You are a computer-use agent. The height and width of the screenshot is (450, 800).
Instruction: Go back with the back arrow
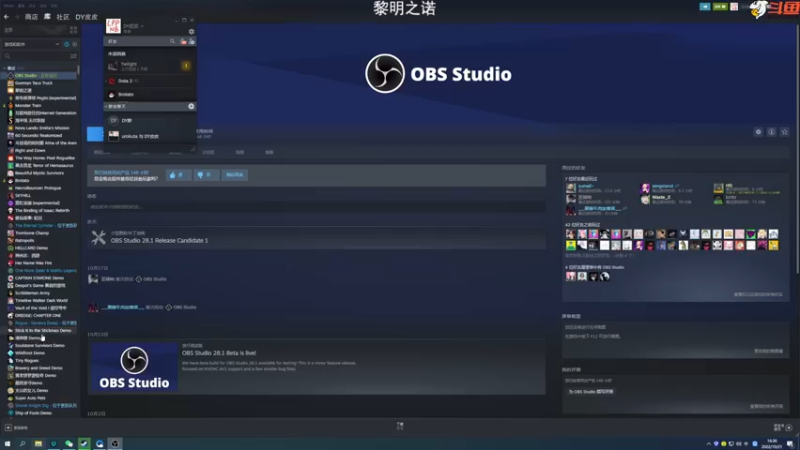(6, 17)
